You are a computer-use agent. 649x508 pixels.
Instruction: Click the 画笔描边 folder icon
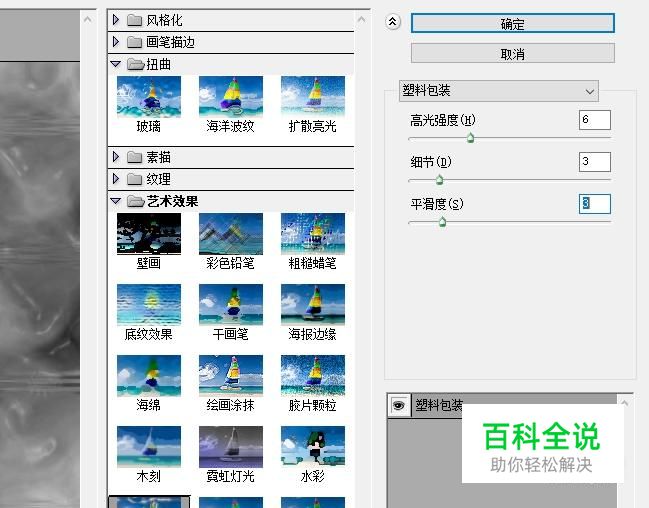[x=134, y=42]
